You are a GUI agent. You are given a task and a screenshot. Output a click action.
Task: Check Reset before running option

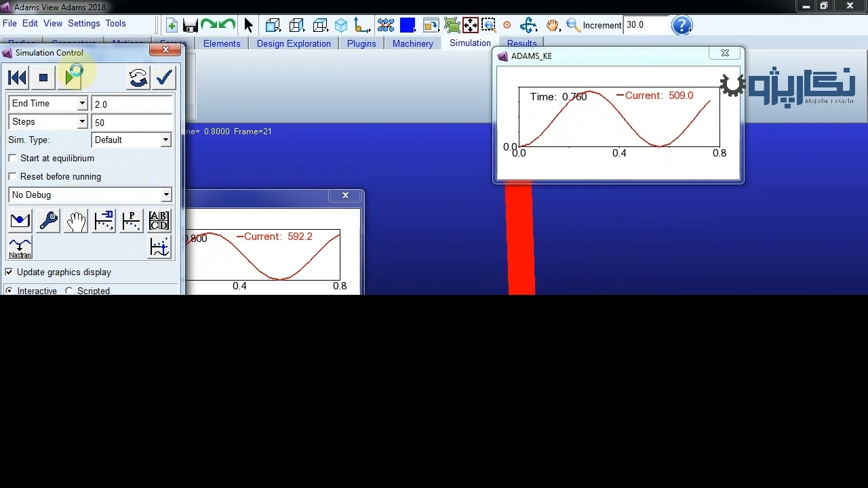[12, 176]
